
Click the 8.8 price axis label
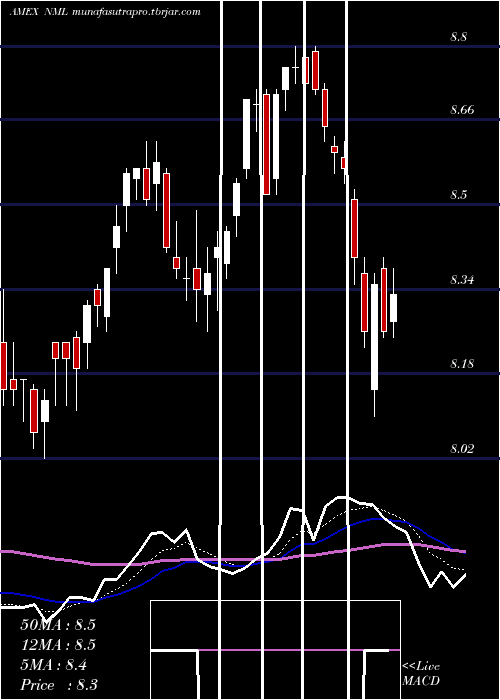458,37
